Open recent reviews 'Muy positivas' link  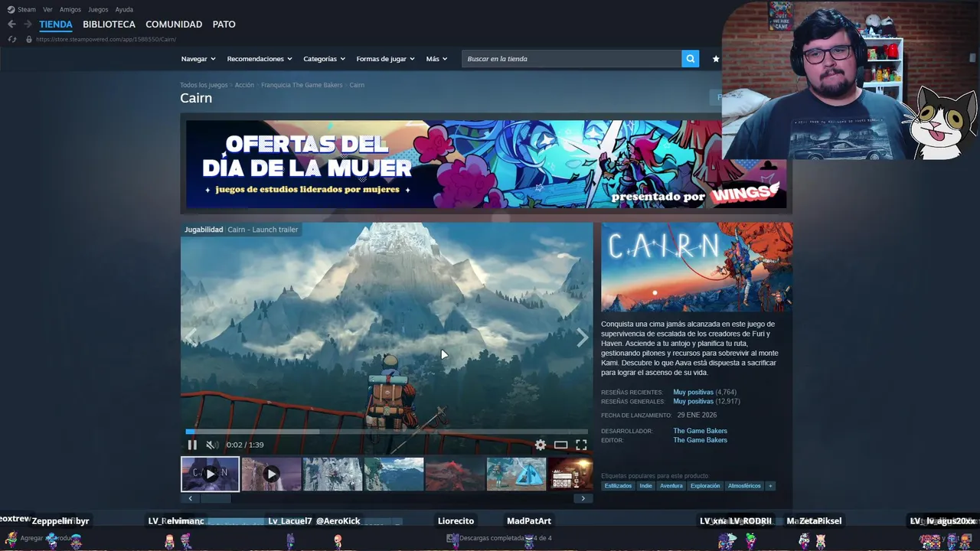click(x=693, y=392)
